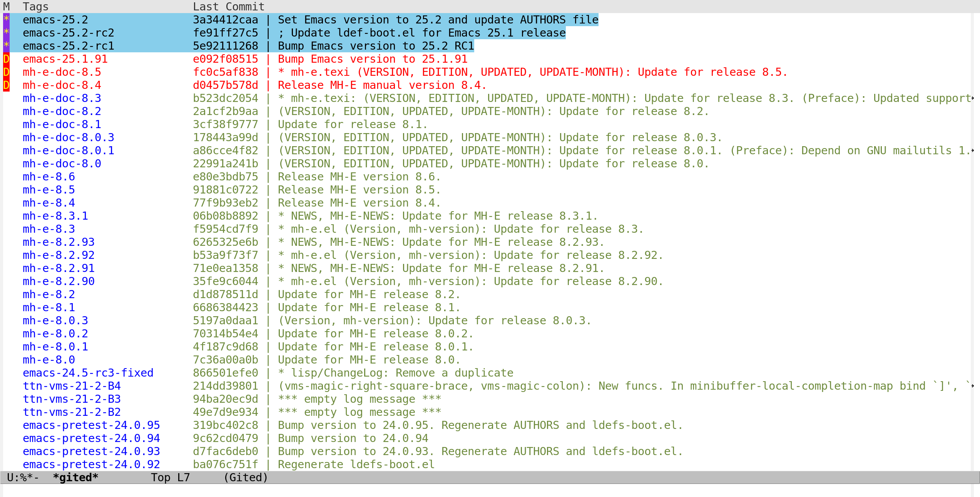The height and width of the screenshot is (497, 980).
Task: Select the emacs-24.5-rc3-fixed tag
Action: point(88,373)
